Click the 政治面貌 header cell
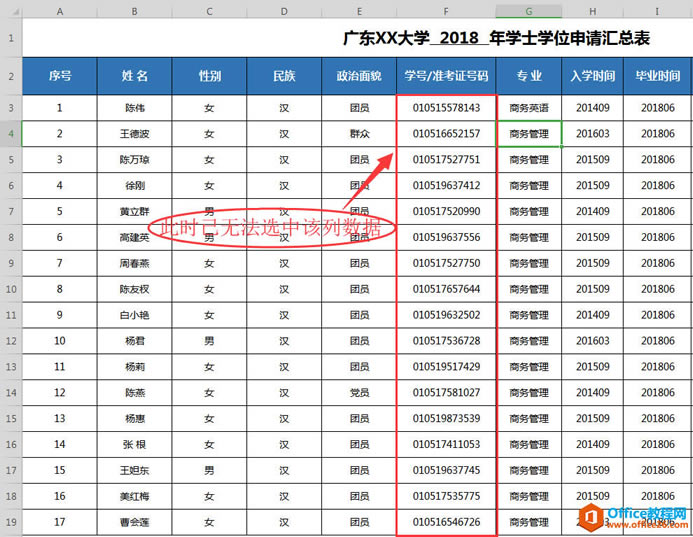Image resolution: width=693 pixels, height=537 pixels. pyautogui.click(x=359, y=76)
